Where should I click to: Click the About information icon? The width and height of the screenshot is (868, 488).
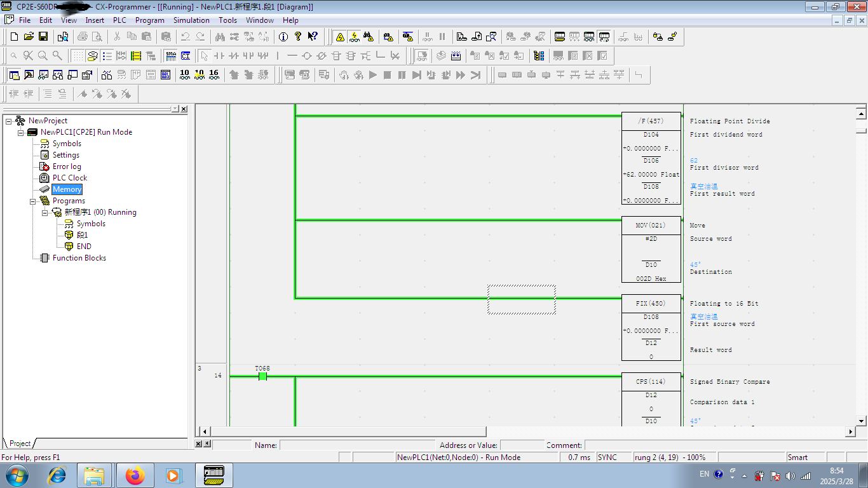coord(283,37)
